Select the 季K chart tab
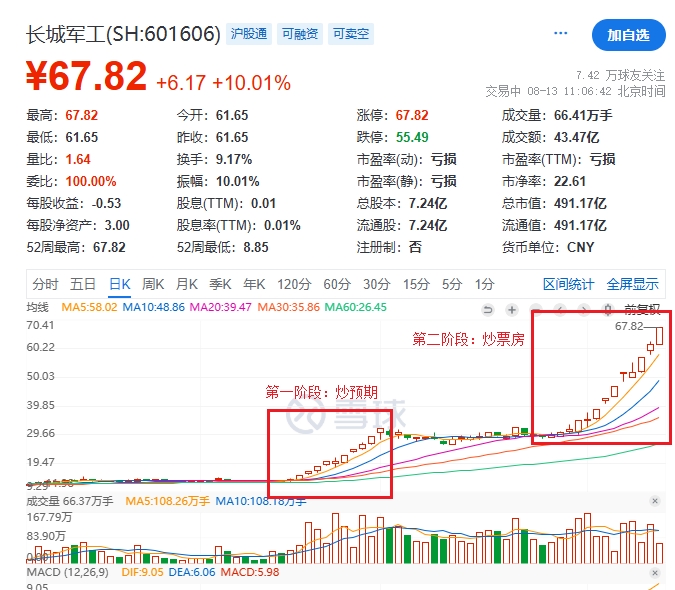 [x=220, y=284]
